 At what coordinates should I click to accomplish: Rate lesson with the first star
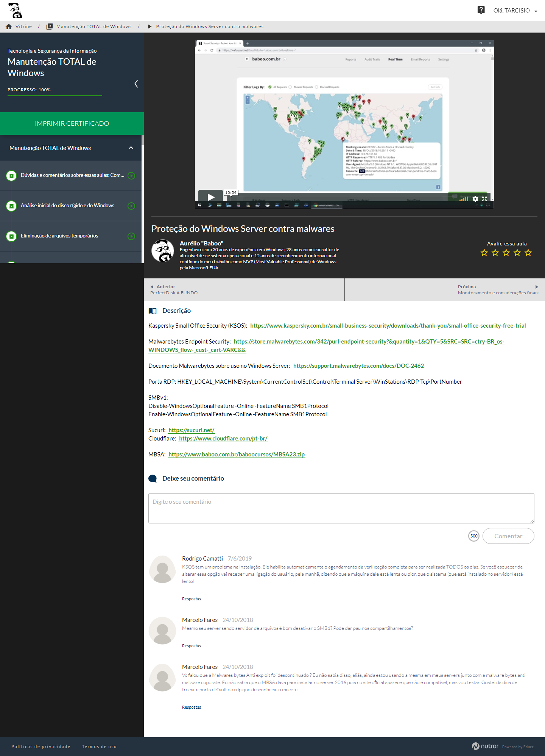click(484, 253)
